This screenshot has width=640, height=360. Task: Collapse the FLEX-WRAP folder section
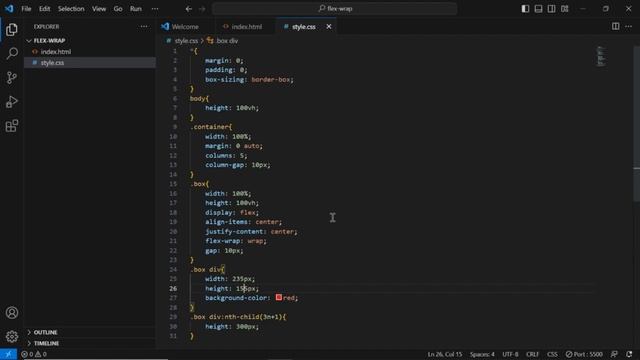click(49, 41)
